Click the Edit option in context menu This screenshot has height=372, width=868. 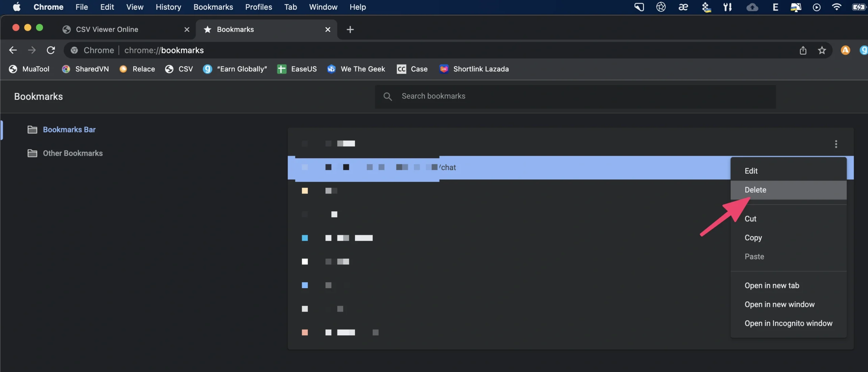tap(751, 171)
